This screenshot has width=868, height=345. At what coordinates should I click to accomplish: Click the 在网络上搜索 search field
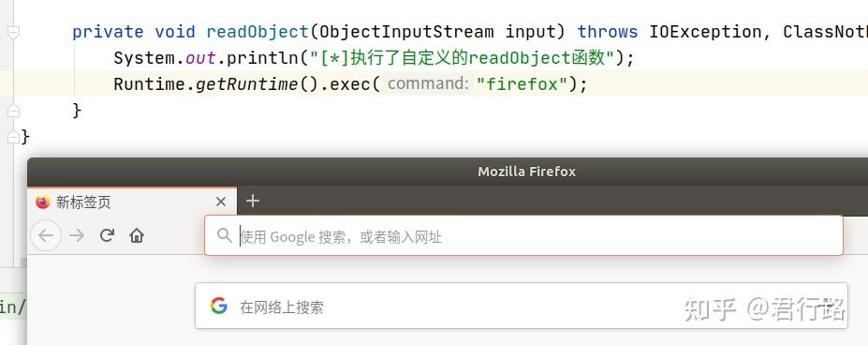pos(521,307)
